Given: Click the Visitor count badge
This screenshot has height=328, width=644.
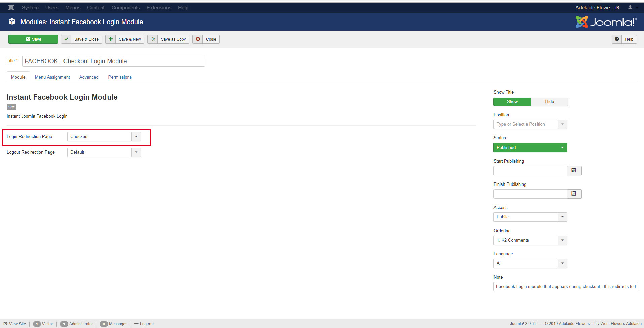Looking at the screenshot, I should coord(37,324).
